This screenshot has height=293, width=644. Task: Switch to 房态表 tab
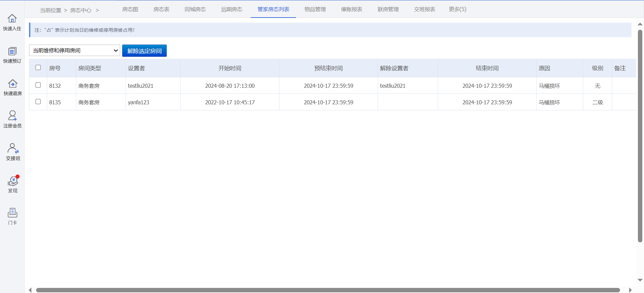click(161, 9)
